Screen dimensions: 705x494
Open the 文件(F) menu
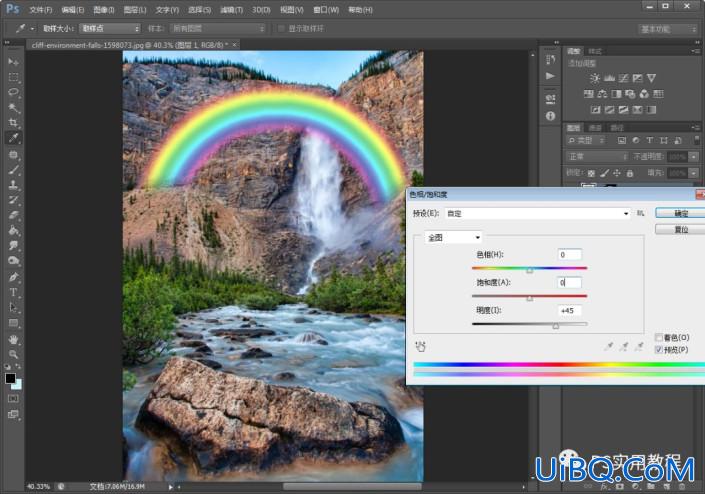(x=40, y=10)
